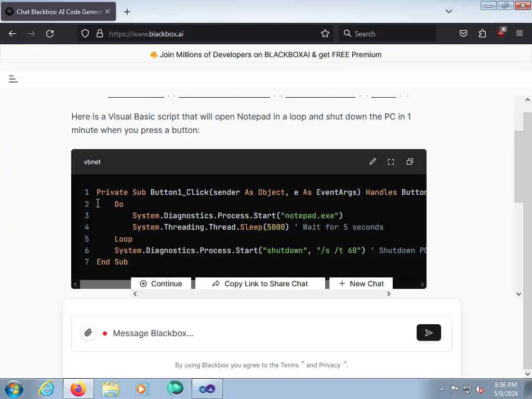Open the clock showing 8:56 PM

[x=506, y=389]
